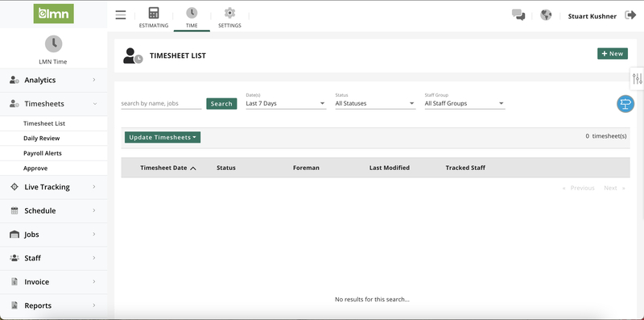The height and width of the screenshot is (320, 644).
Task: Click the globe icon in the header
Action: (546, 15)
